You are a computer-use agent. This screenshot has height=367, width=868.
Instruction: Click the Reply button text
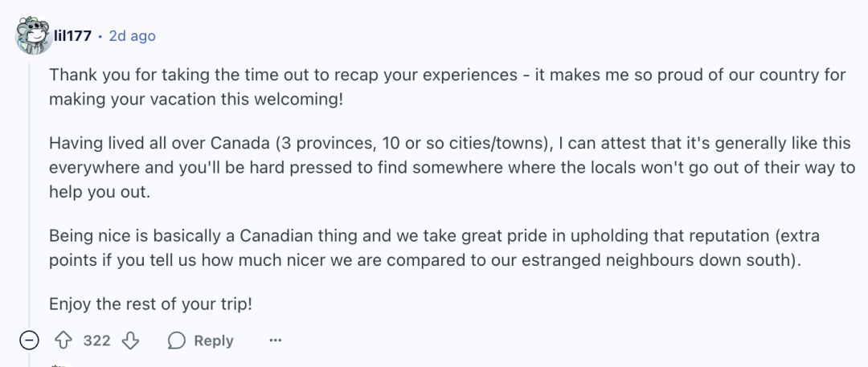(x=214, y=341)
